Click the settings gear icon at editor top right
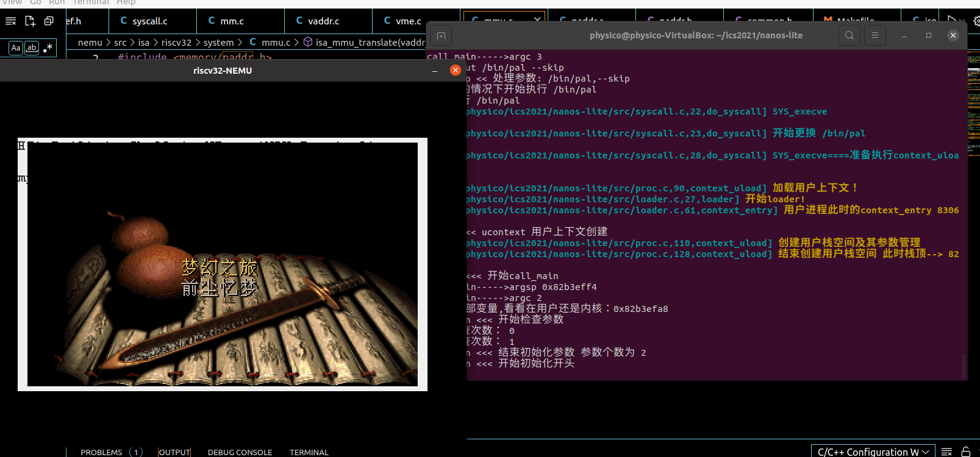This screenshot has height=457, width=980. (x=976, y=20)
